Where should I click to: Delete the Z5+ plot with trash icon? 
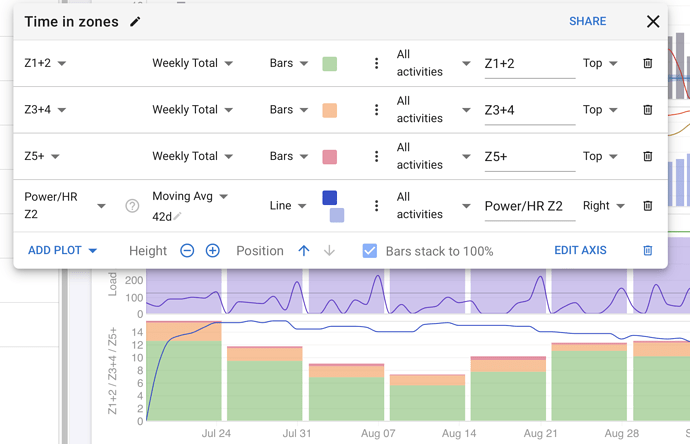tap(647, 157)
